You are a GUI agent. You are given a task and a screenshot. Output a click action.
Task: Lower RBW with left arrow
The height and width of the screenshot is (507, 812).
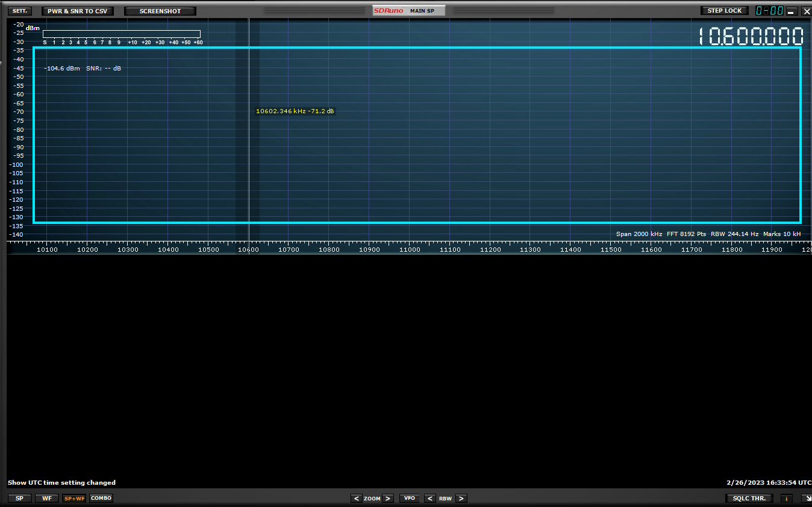tap(430, 499)
